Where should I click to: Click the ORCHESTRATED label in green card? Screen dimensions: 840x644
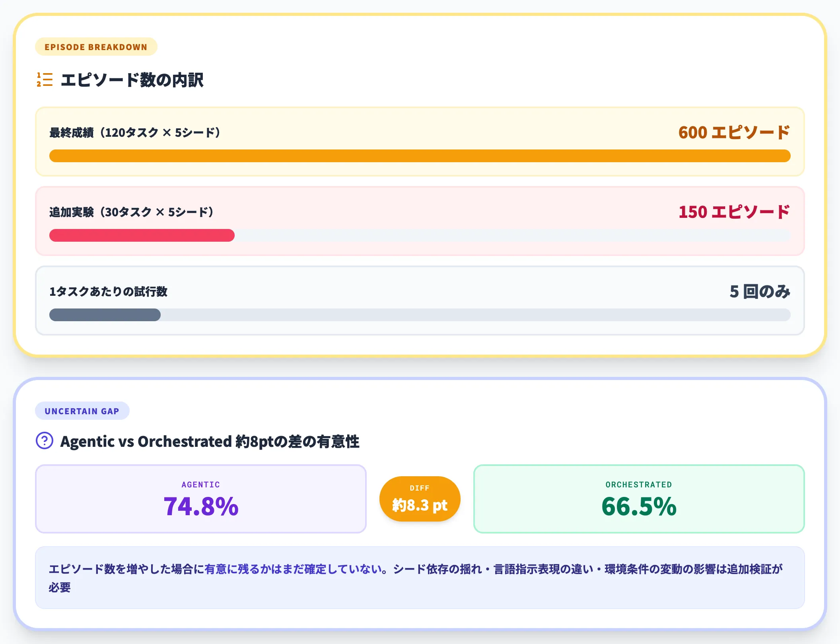click(639, 485)
